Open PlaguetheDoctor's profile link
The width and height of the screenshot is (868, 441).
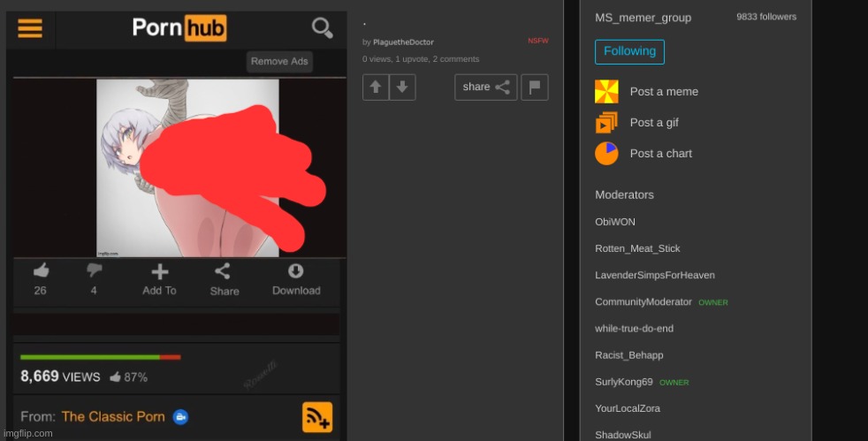click(403, 42)
